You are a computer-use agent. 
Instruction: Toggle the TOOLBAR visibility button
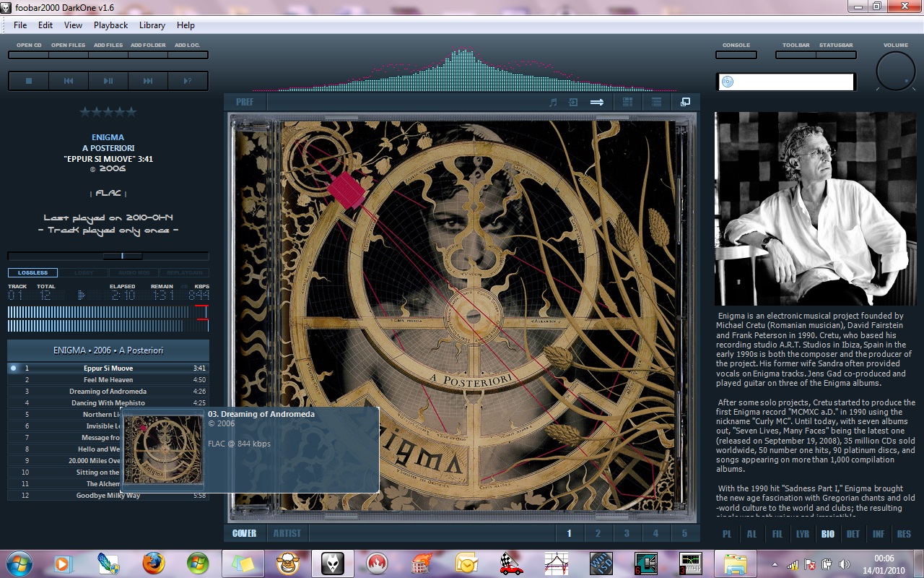point(796,54)
